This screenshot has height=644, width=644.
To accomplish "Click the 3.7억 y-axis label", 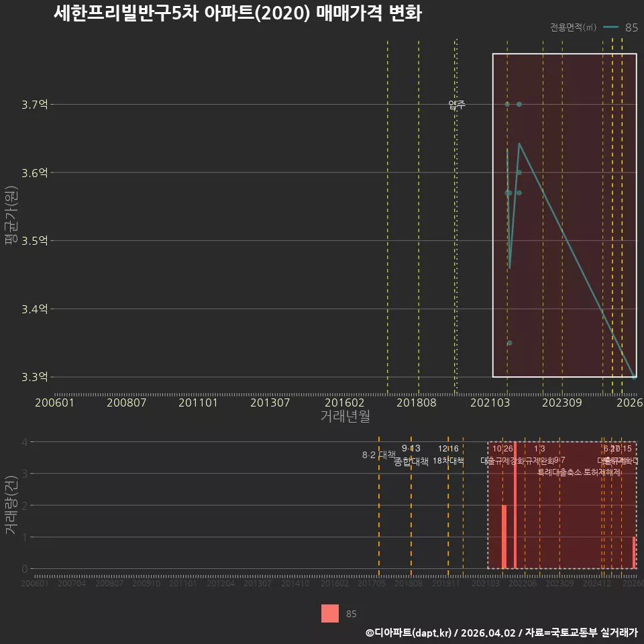I will (34, 105).
